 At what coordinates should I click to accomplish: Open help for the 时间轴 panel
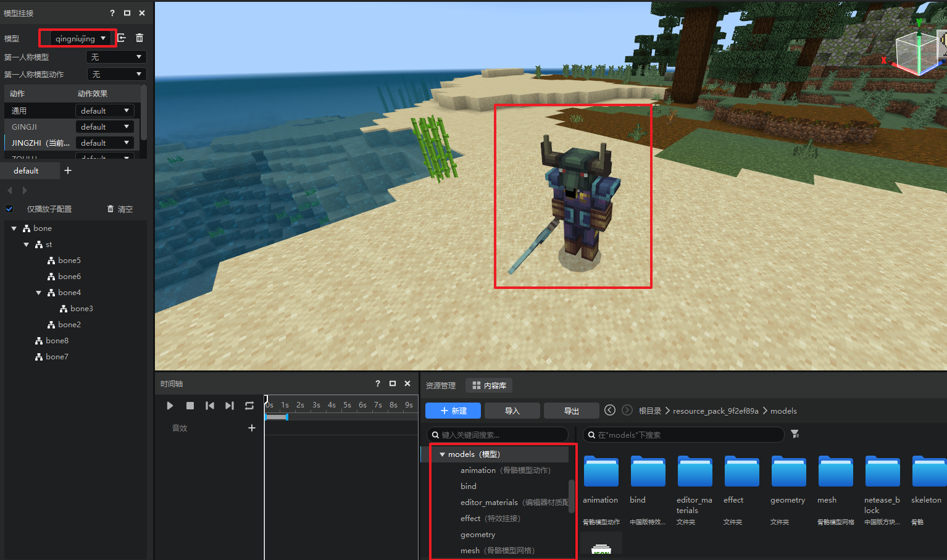[x=378, y=383]
